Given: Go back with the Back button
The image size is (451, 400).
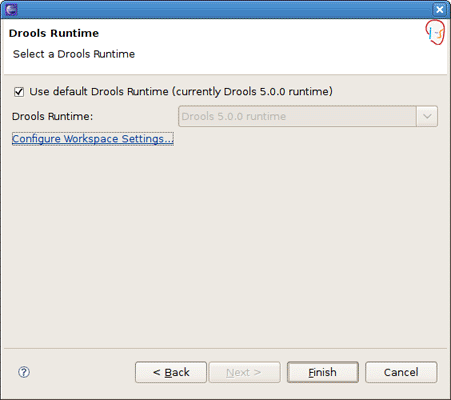Looking at the screenshot, I should click(171, 372).
